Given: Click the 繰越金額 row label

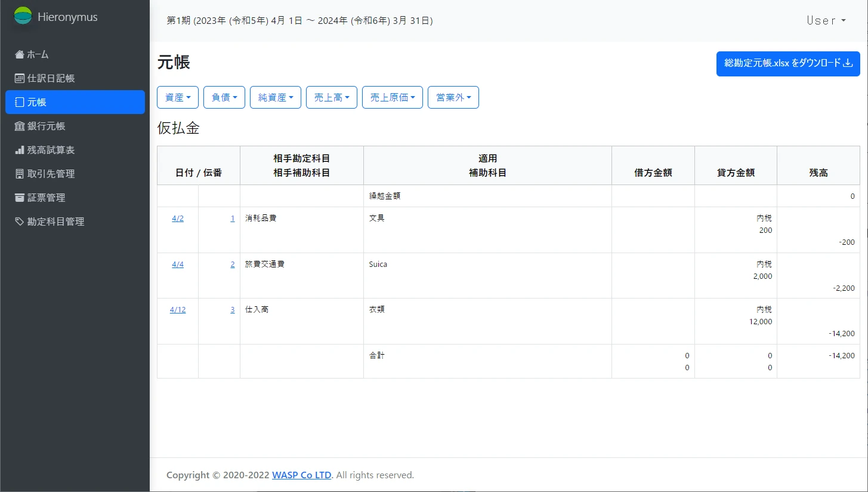Looking at the screenshot, I should 385,196.
